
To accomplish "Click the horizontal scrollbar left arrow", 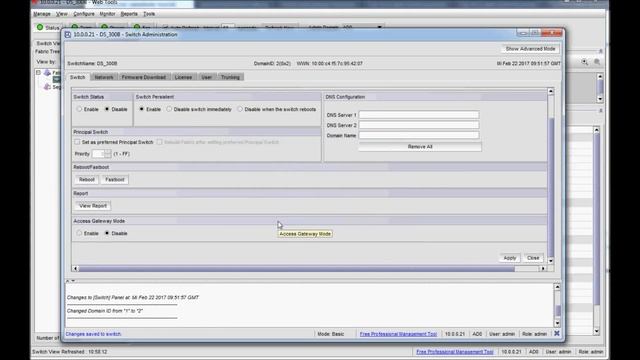I will click(x=75, y=269).
